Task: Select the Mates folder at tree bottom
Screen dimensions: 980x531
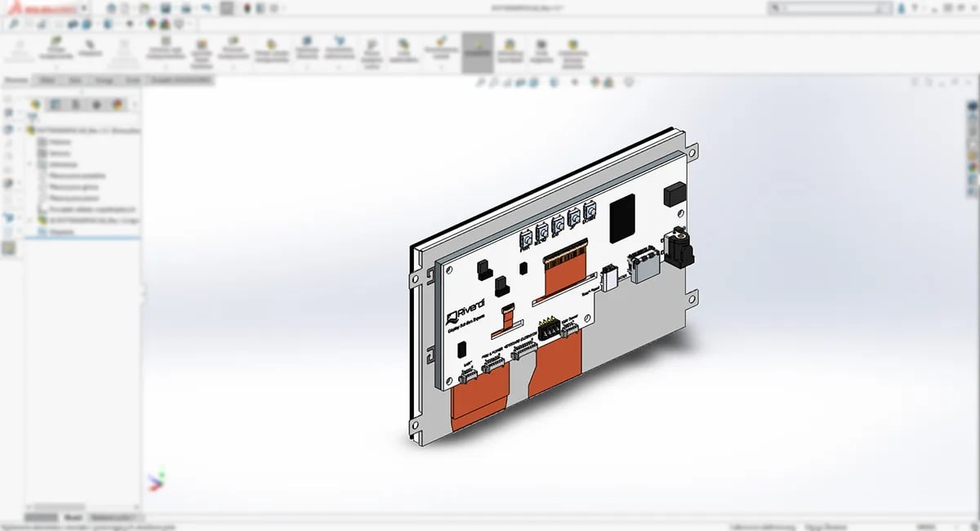Action: (56, 232)
